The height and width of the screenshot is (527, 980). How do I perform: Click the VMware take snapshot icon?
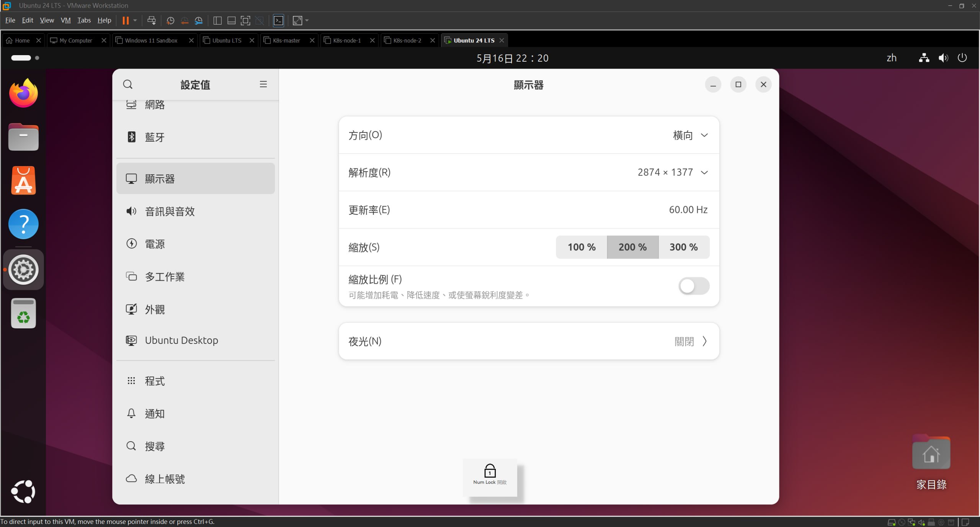pos(170,21)
